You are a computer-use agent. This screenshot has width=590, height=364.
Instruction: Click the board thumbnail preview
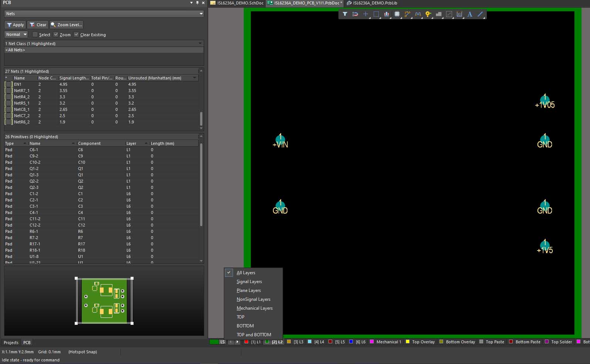point(104,301)
